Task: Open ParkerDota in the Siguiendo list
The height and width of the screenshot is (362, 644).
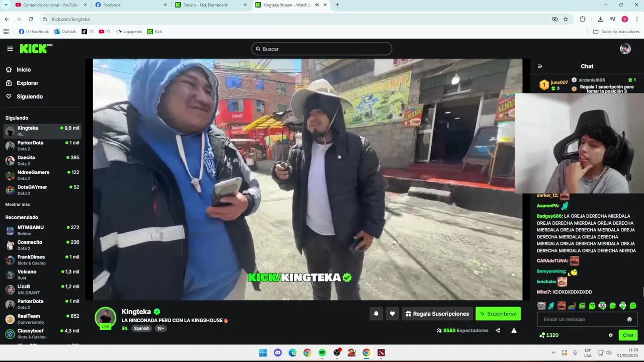Action: (43, 146)
